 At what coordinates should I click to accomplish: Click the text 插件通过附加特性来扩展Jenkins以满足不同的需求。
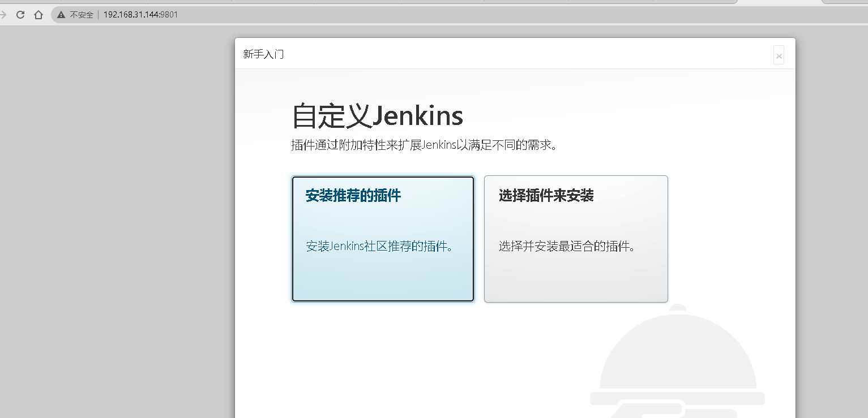425,145
